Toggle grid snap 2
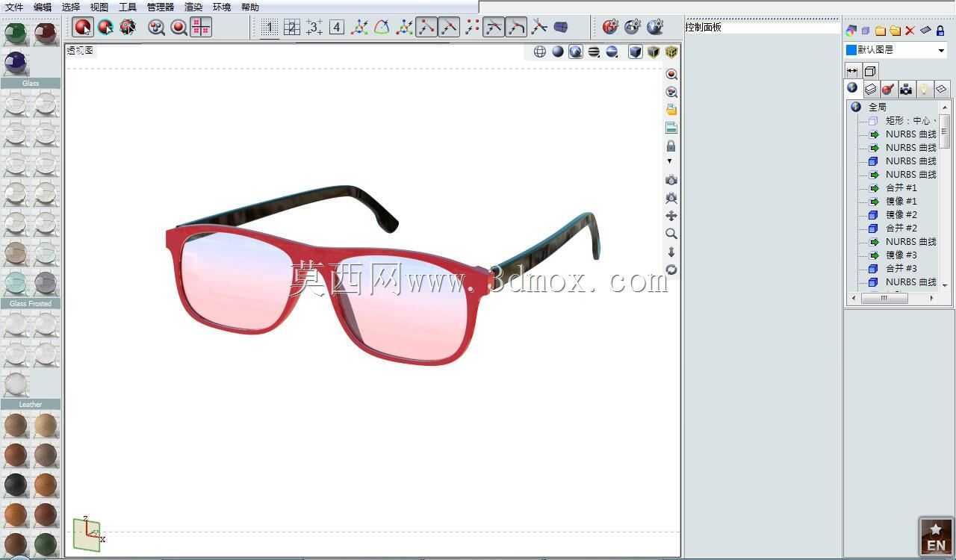 coord(292,28)
